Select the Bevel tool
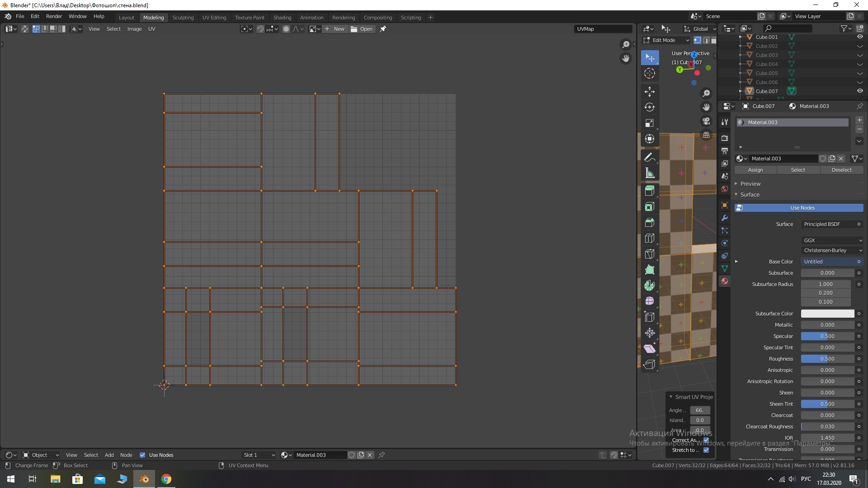Screen dimensions: 868x488 pyautogui.click(x=650, y=222)
